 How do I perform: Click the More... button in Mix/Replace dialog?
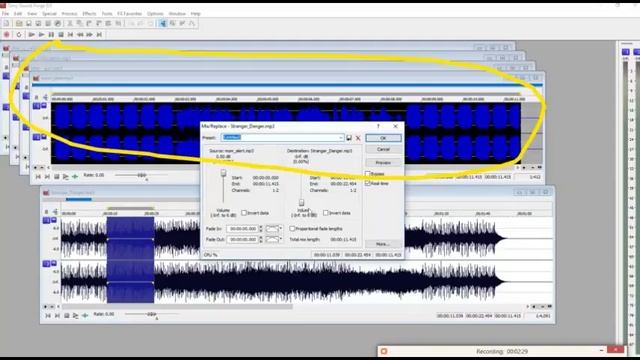click(x=383, y=244)
